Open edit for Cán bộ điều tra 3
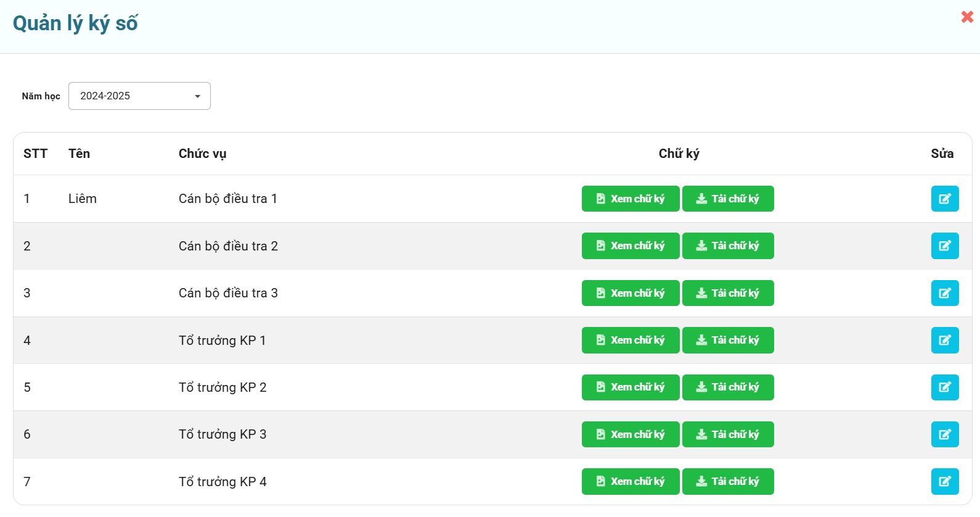980x517 pixels. coord(944,293)
